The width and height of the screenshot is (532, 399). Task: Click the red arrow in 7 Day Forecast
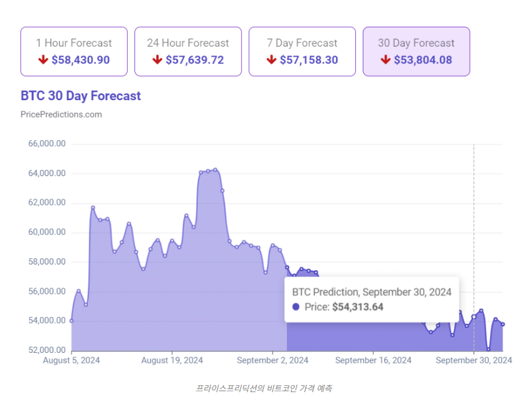(271, 60)
